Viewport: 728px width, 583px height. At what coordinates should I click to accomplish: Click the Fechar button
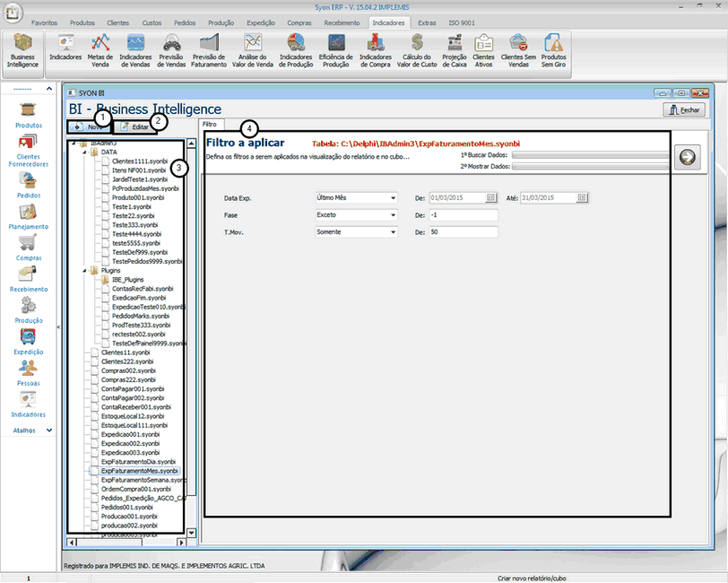pyautogui.click(x=683, y=109)
